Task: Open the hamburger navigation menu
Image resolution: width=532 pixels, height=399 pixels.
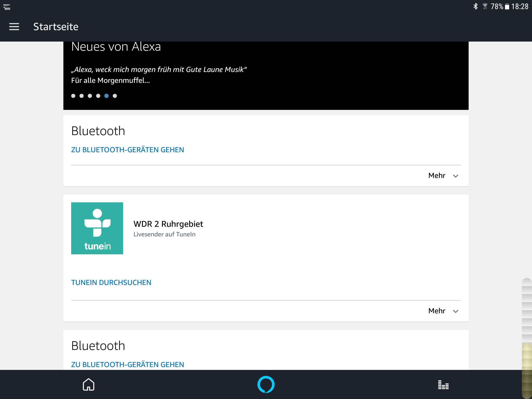Action: (x=14, y=26)
